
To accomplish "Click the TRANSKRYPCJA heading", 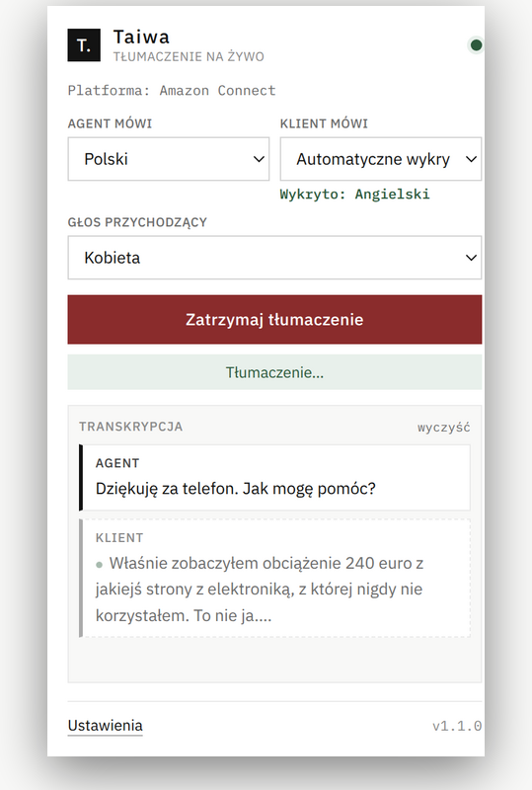I will [131, 427].
